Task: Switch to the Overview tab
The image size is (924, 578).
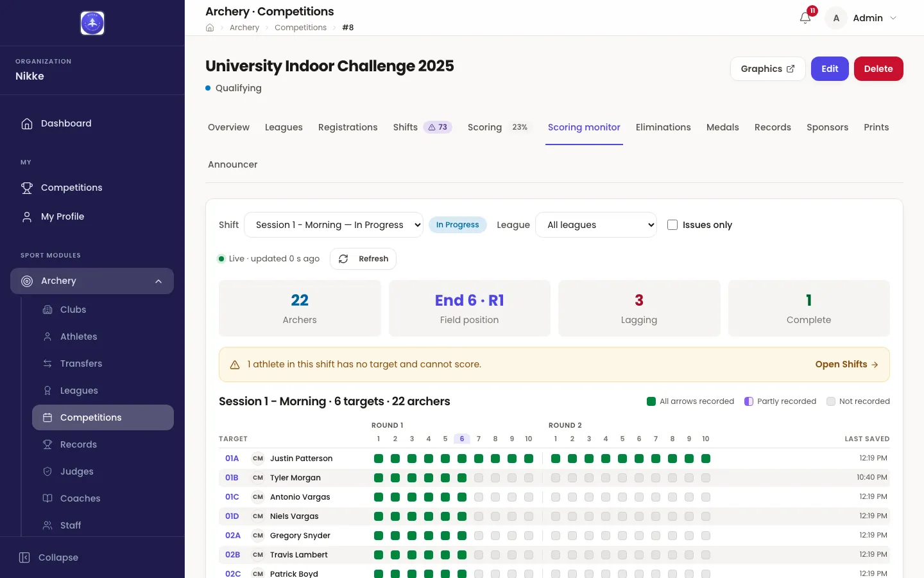Action: click(228, 127)
